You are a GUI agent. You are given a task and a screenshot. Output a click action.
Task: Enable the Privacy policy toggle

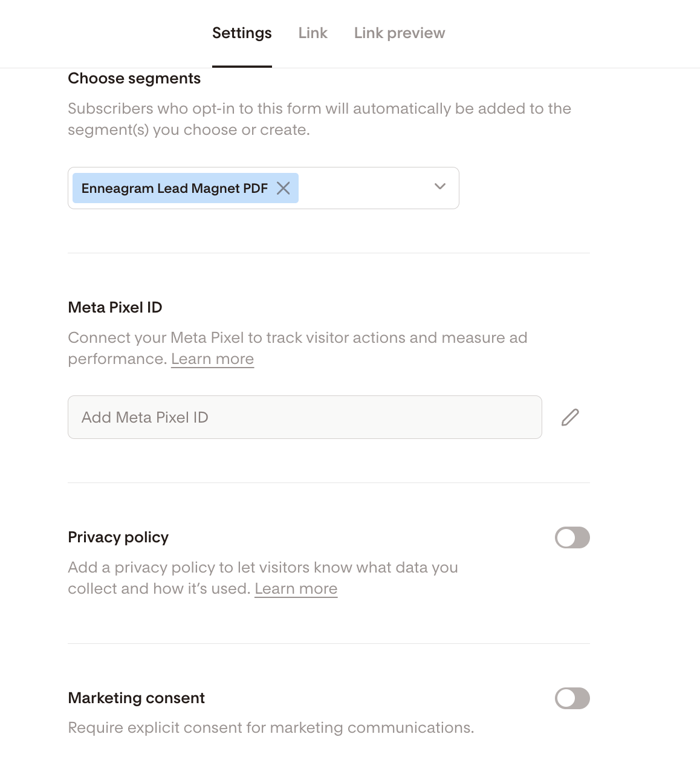click(x=572, y=537)
